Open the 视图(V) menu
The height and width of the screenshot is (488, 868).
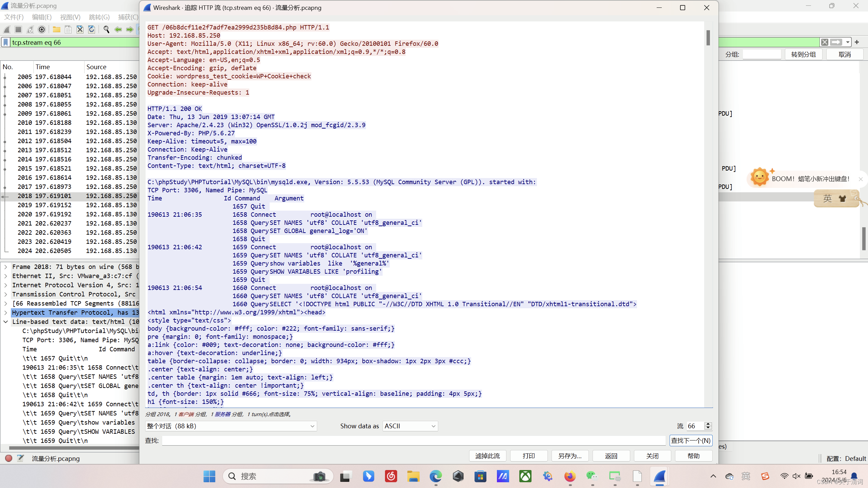(x=70, y=17)
